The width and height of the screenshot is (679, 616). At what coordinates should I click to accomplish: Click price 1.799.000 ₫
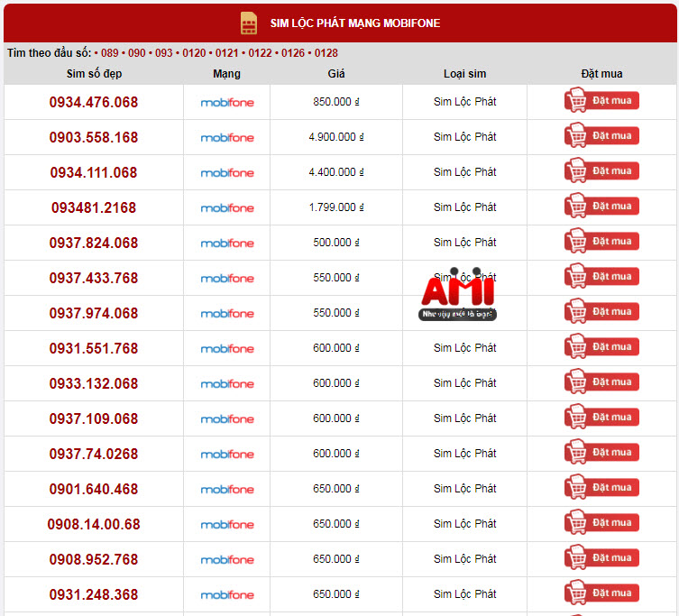tap(336, 207)
